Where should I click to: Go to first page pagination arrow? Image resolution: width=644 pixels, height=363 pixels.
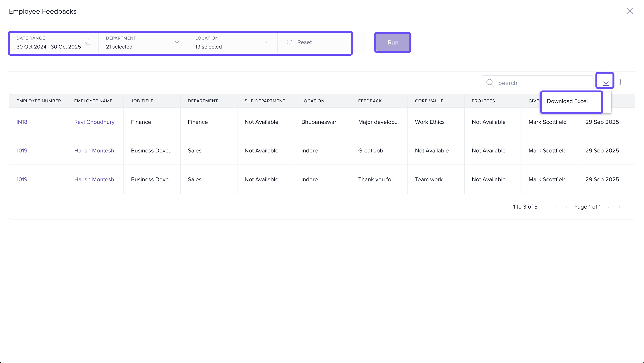[x=555, y=207]
